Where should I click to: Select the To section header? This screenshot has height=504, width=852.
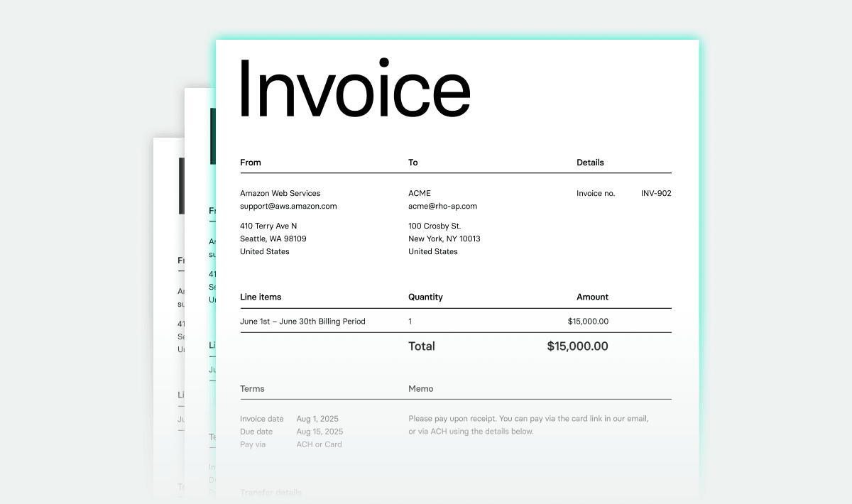click(x=412, y=162)
